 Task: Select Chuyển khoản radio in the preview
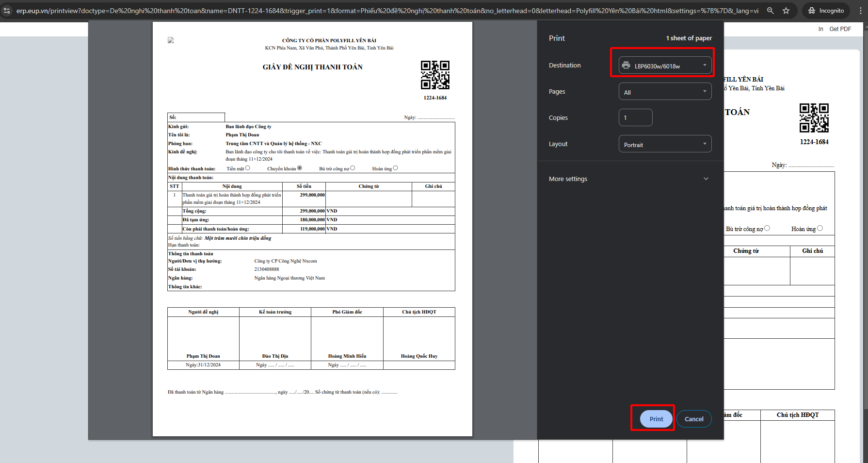point(300,168)
